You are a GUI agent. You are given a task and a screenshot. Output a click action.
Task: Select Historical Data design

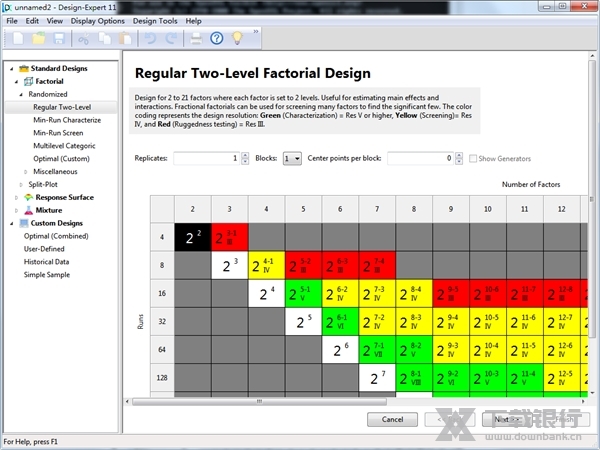point(46,262)
